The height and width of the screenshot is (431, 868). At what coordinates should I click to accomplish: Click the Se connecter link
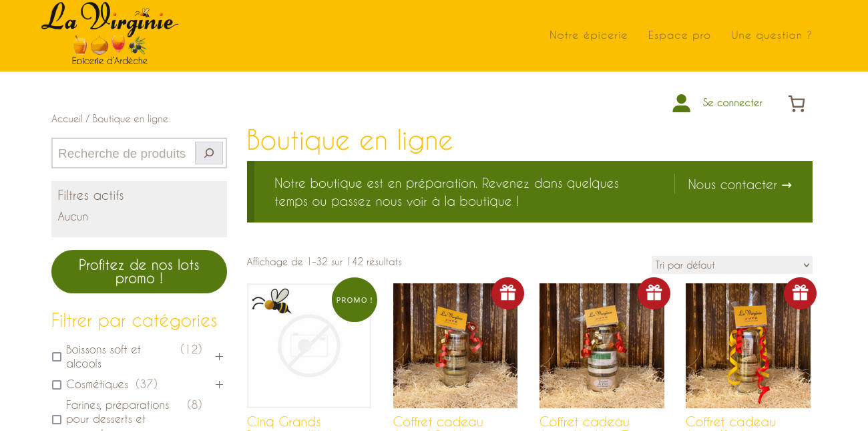pyautogui.click(x=732, y=103)
